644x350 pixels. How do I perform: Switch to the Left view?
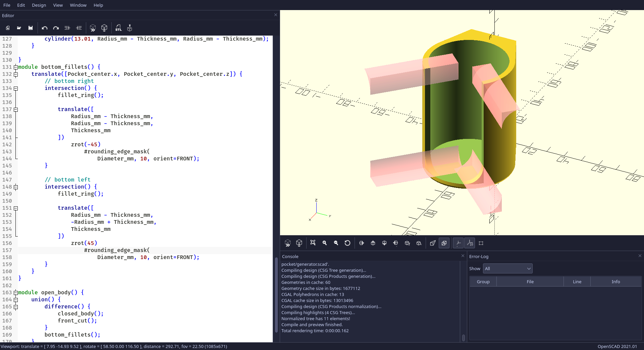click(396, 243)
